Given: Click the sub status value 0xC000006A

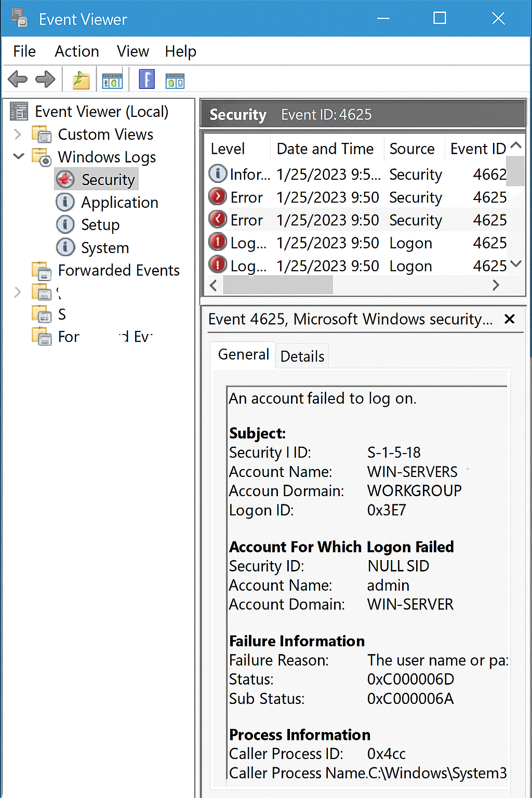Looking at the screenshot, I should click(410, 699).
